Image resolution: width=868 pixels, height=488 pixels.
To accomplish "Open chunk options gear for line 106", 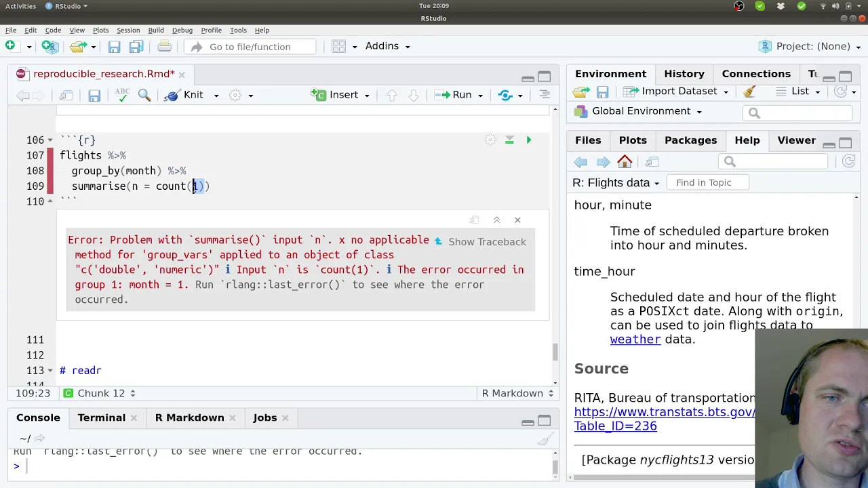I will point(490,140).
